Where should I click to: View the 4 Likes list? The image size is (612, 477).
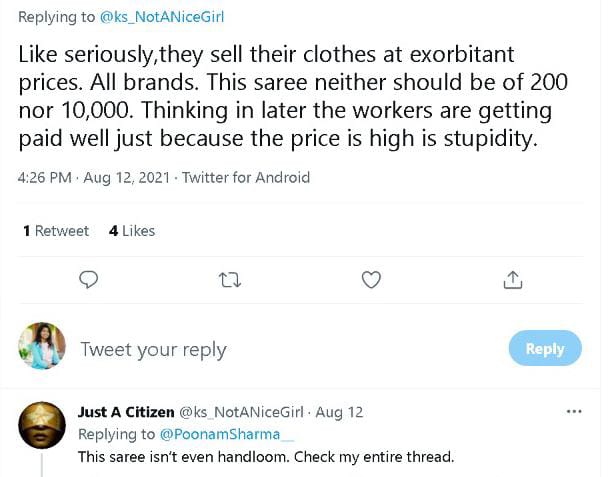(132, 231)
